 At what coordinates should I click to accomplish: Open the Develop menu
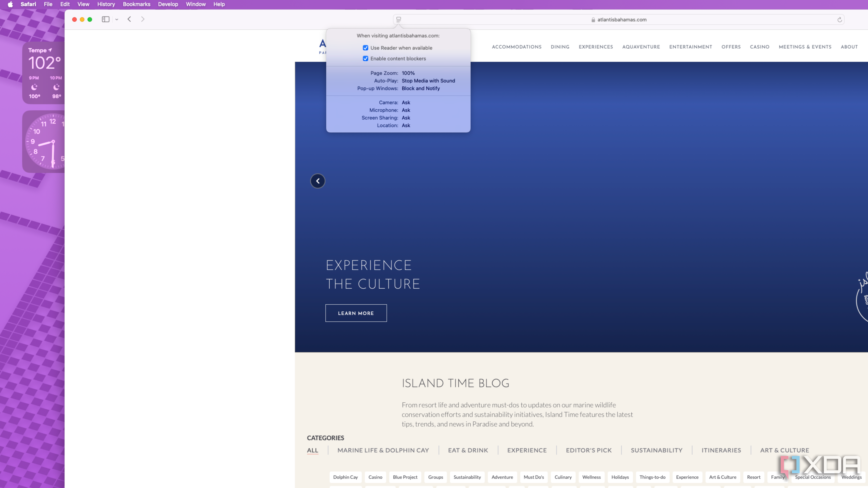(x=168, y=4)
